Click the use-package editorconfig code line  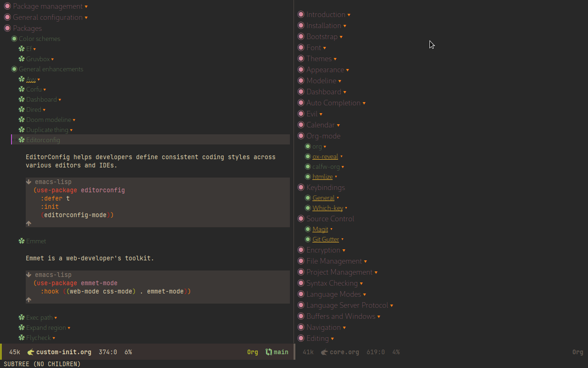79,190
